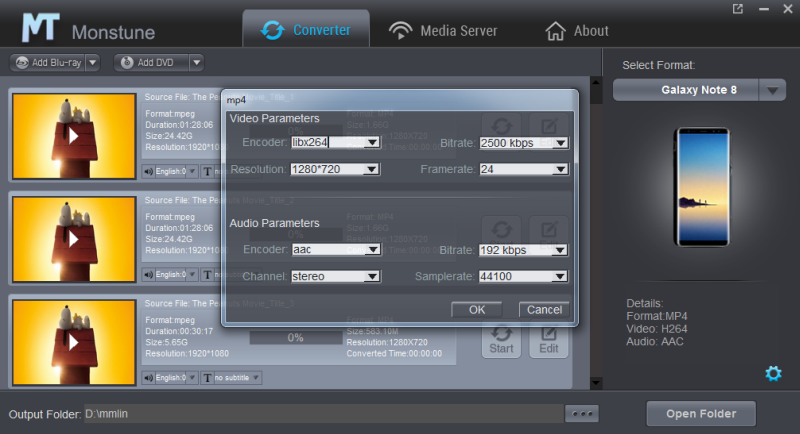Click the Open Folder button
The image size is (800, 434).
pos(701,413)
